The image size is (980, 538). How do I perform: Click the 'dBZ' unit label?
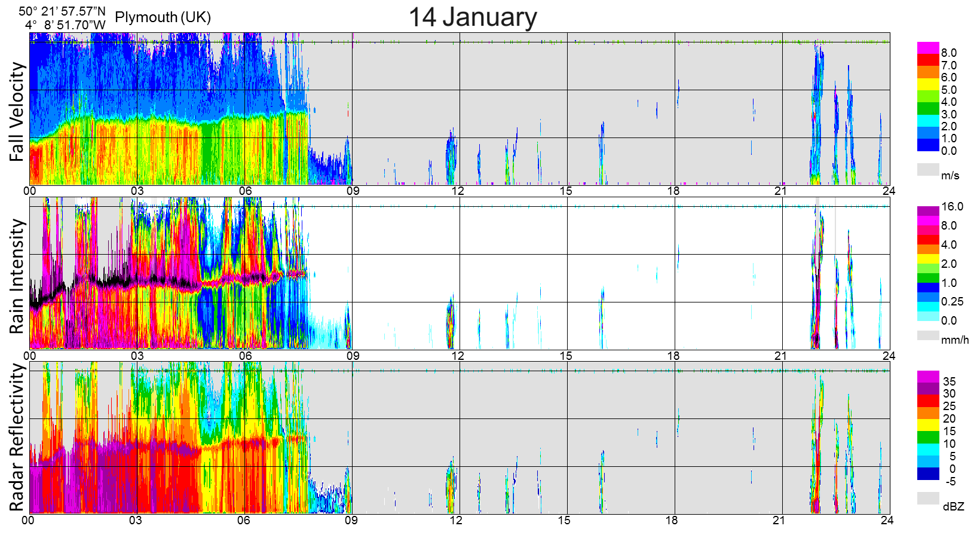tap(954, 506)
